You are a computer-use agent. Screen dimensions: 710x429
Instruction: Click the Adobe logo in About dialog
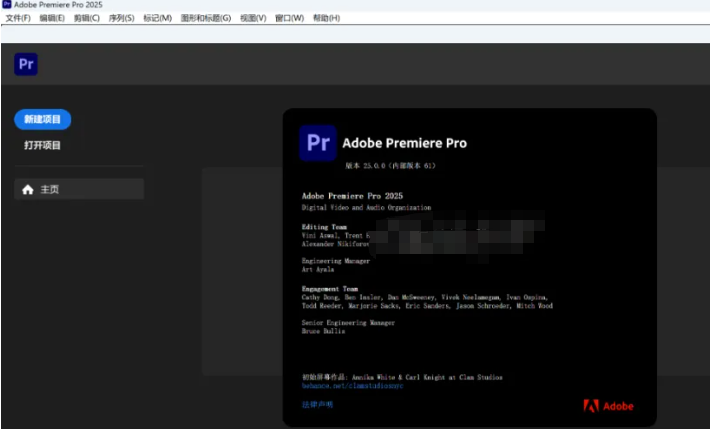click(608, 406)
